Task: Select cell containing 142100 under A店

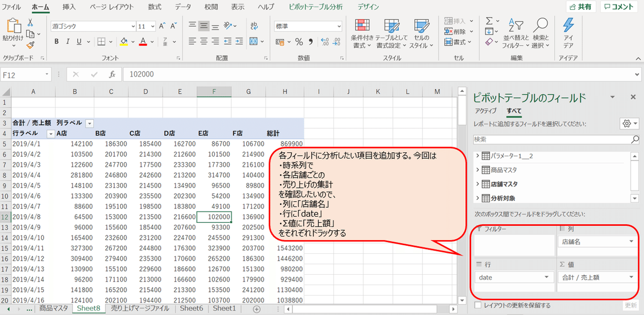Action: (x=75, y=144)
